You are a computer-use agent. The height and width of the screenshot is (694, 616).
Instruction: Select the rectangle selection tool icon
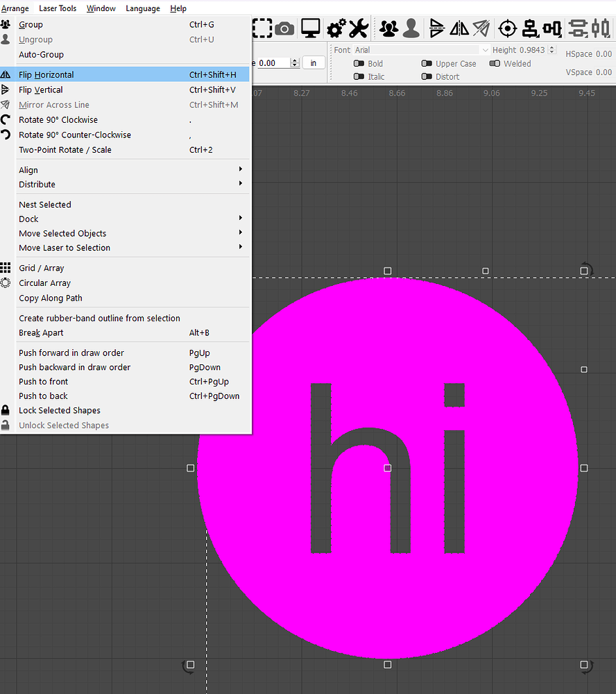pyautogui.click(x=262, y=28)
